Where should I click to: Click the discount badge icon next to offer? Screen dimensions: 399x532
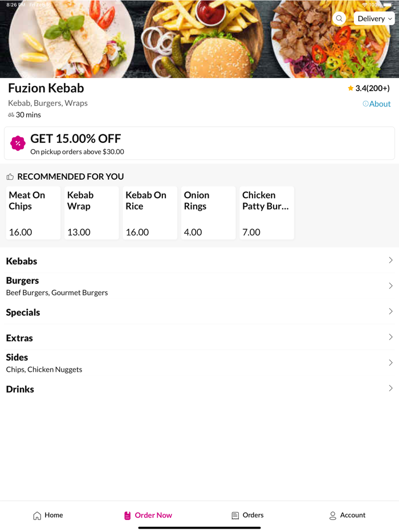[x=18, y=143]
